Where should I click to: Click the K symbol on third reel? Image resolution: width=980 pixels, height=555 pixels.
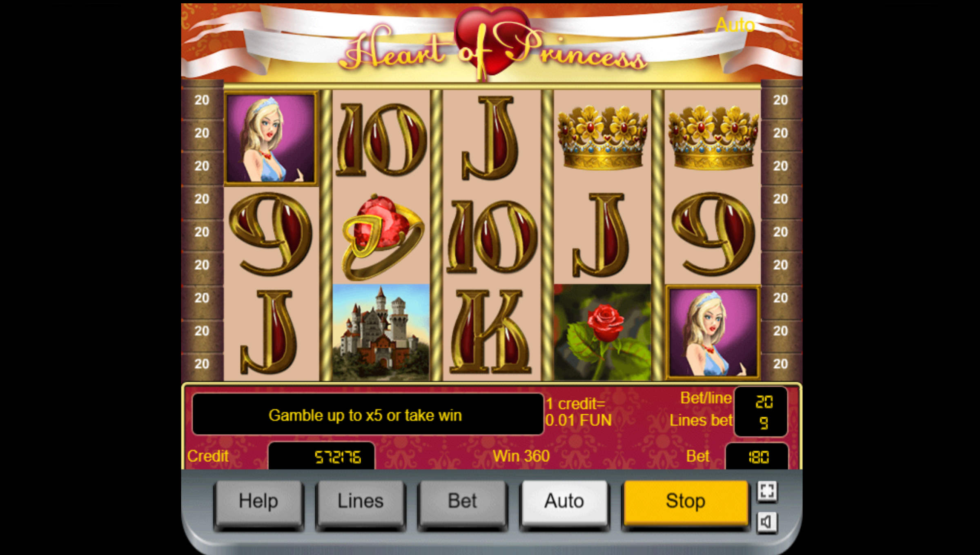coord(492,332)
